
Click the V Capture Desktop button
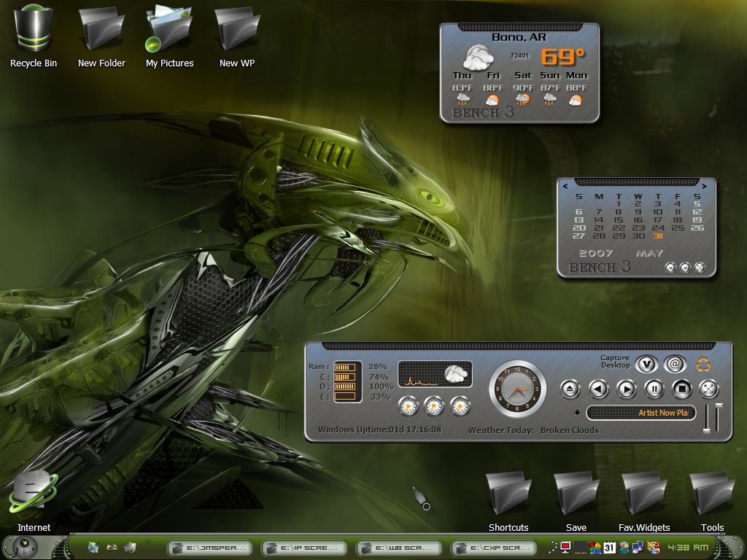point(646,365)
